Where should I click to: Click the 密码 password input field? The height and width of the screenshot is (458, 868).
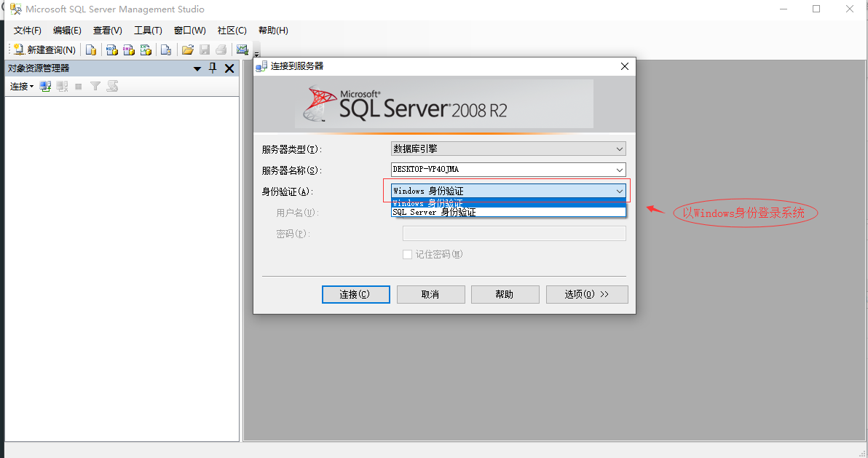[x=514, y=233]
